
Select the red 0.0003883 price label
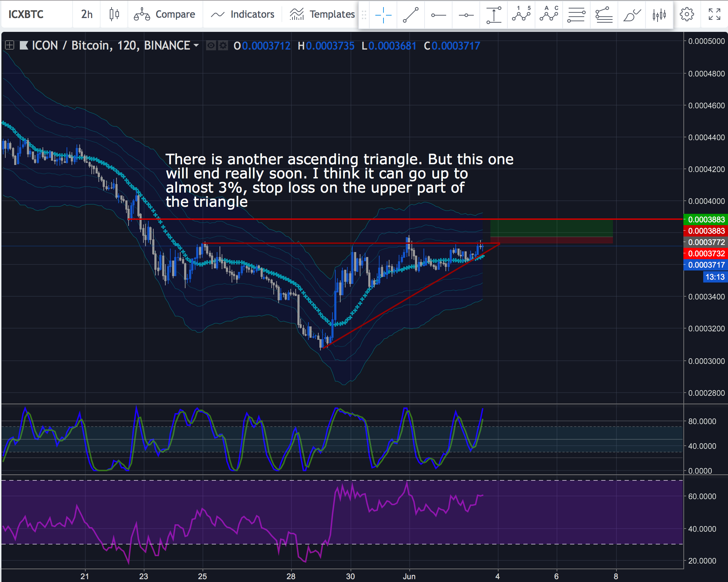(706, 231)
